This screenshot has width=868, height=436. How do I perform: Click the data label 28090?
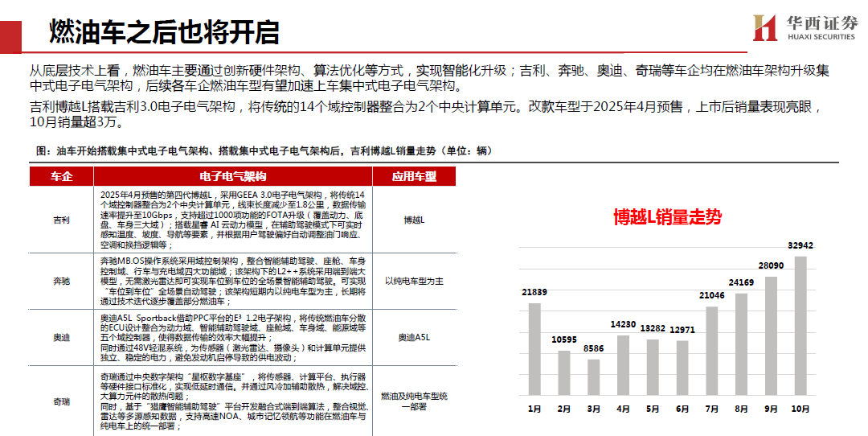[771, 265]
